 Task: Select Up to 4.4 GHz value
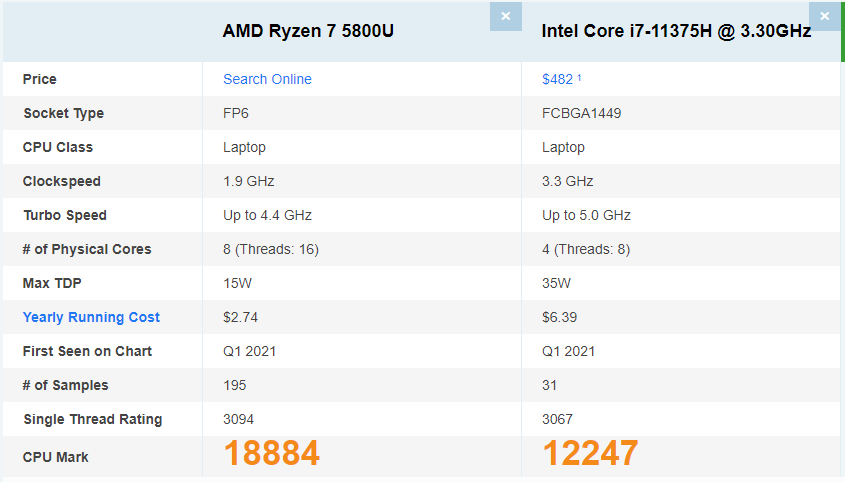[267, 215]
